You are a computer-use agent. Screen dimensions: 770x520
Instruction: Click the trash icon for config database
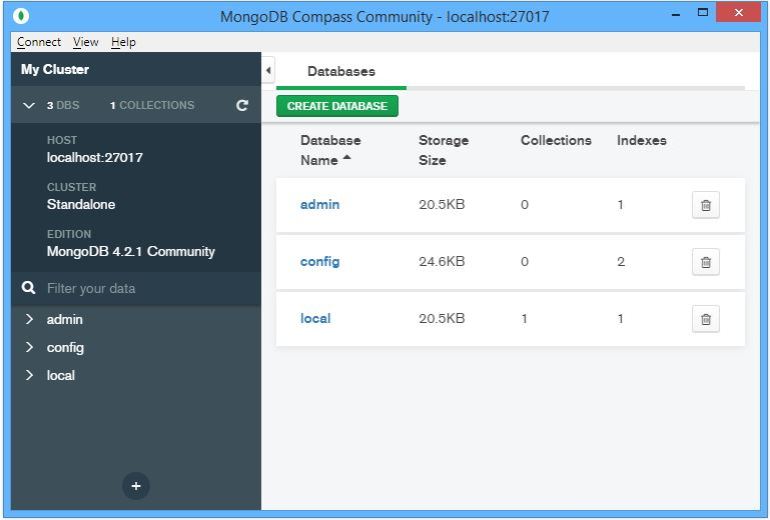[x=705, y=262]
